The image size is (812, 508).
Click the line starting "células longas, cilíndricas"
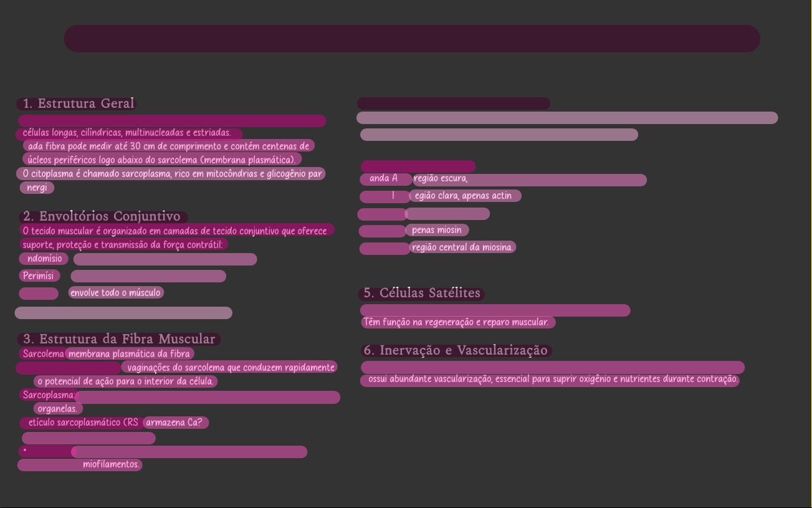click(128, 133)
